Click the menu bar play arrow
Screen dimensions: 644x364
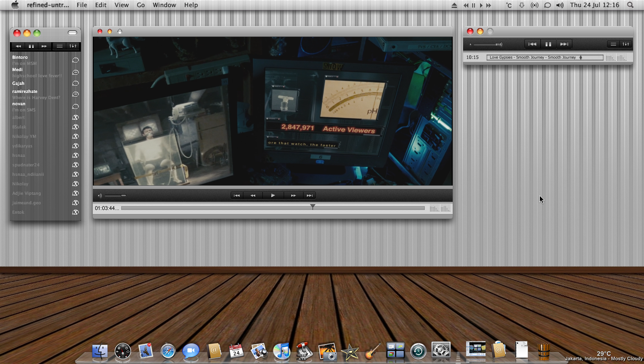(x=481, y=5)
